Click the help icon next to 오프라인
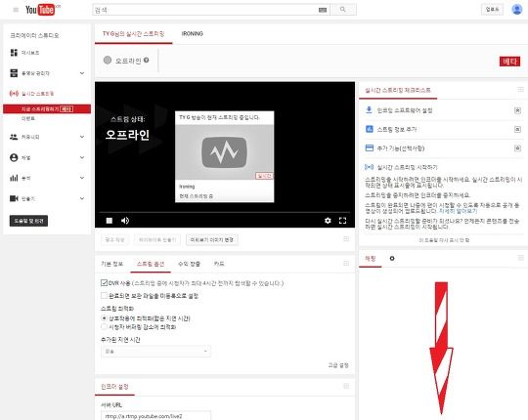Image resolution: width=528 pixels, height=420 pixels. [146, 60]
